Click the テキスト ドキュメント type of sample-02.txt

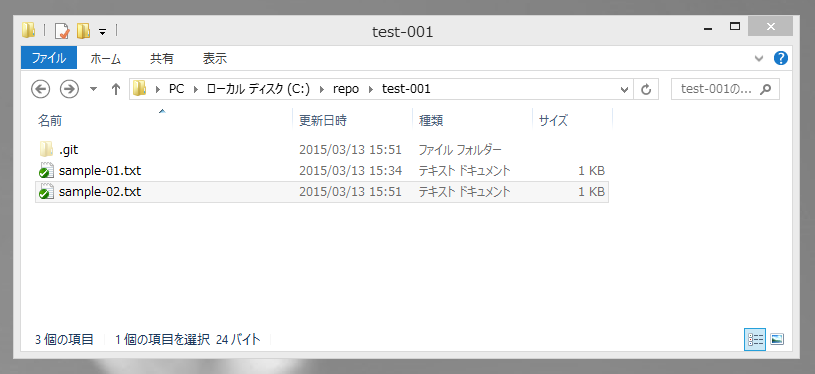tap(464, 192)
